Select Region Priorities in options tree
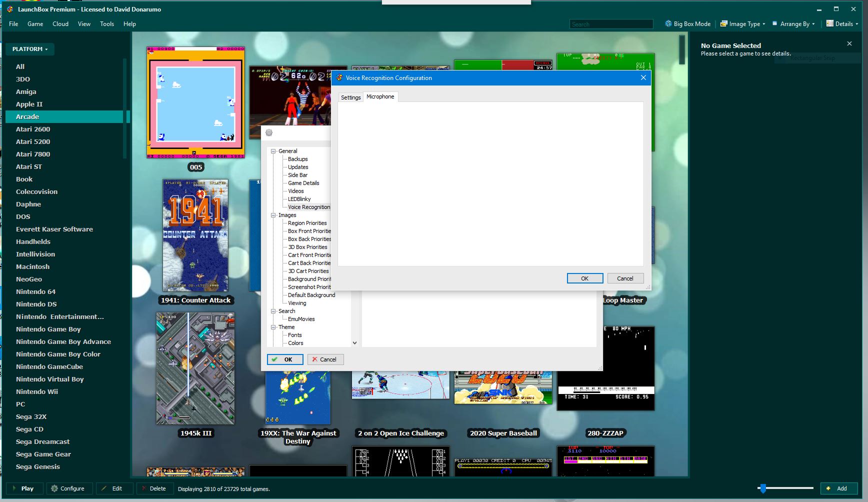This screenshot has height=502, width=868. pyautogui.click(x=307, y=223)
